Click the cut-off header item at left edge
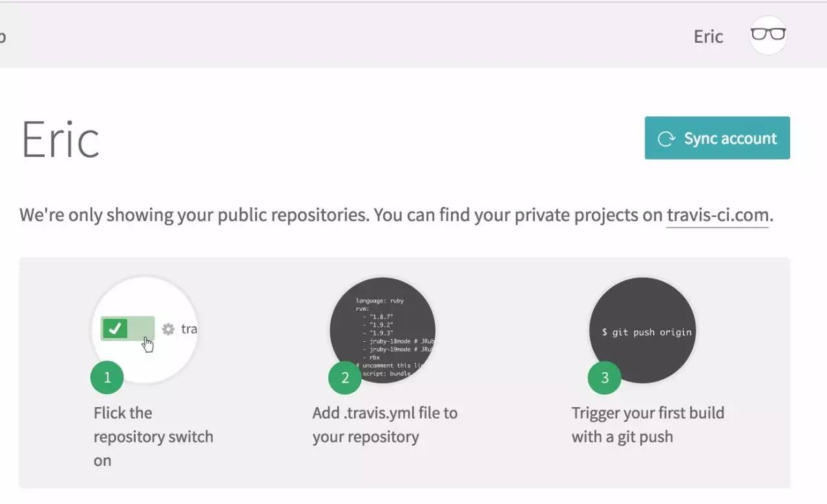The image size is (827, 504). click(x=3, y=36)
